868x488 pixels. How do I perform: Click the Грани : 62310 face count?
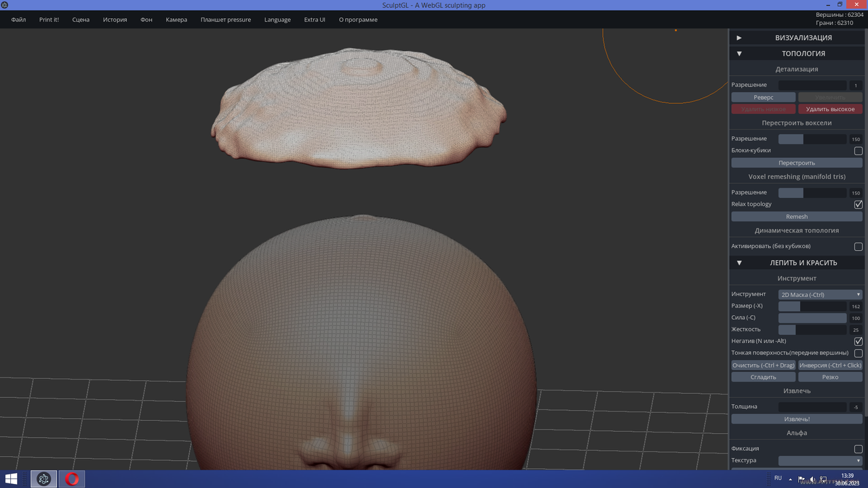(835, 22)
